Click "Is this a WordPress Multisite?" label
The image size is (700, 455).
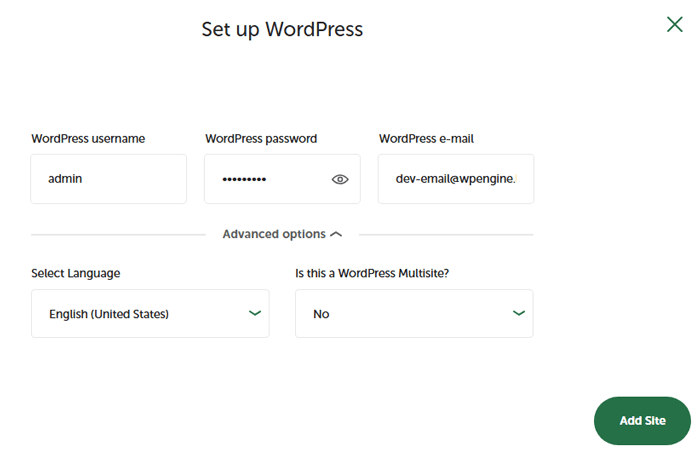coord(372,273)
